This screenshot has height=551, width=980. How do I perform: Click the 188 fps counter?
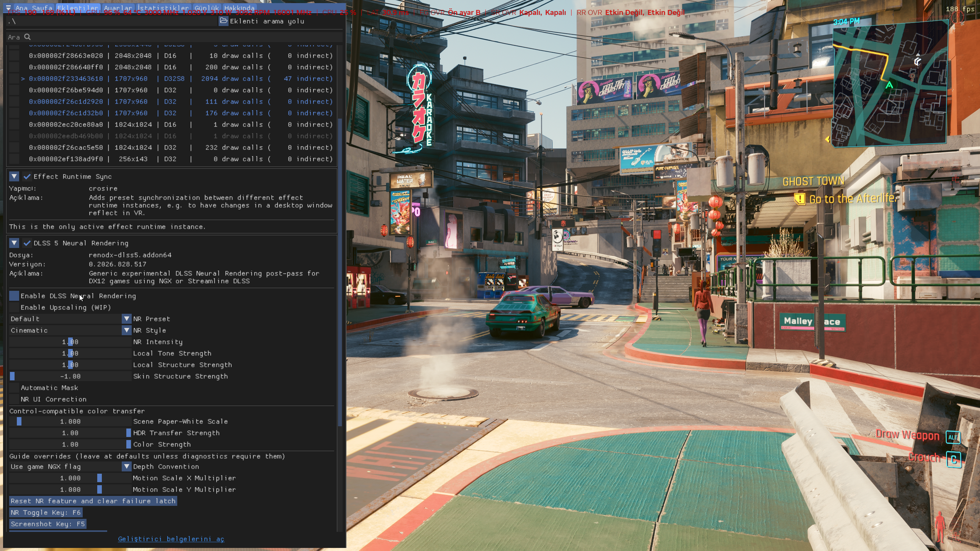click(x=960, y=9)
